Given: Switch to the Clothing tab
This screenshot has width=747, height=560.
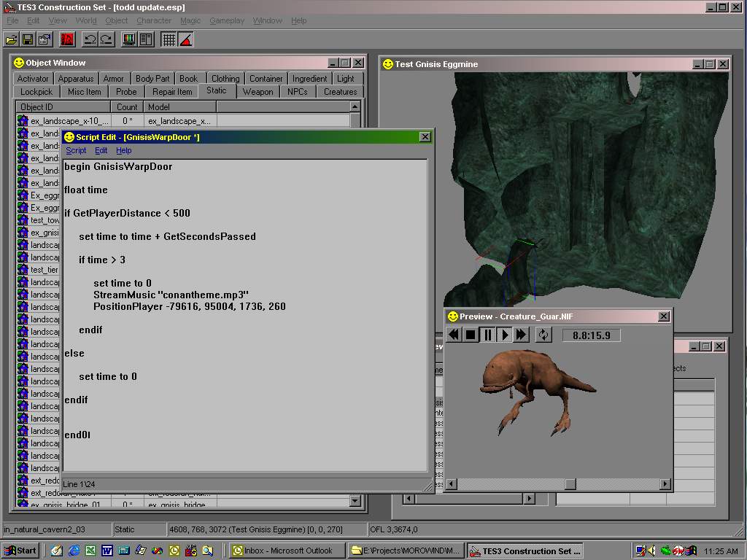Looking at the screenshot, I should pos(225,79).
